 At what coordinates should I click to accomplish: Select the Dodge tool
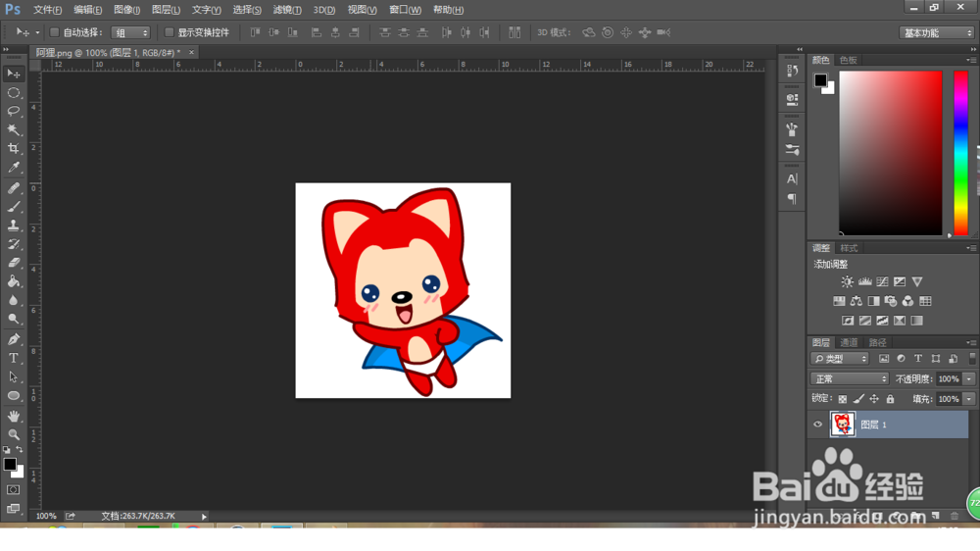(x=13, y=319)
